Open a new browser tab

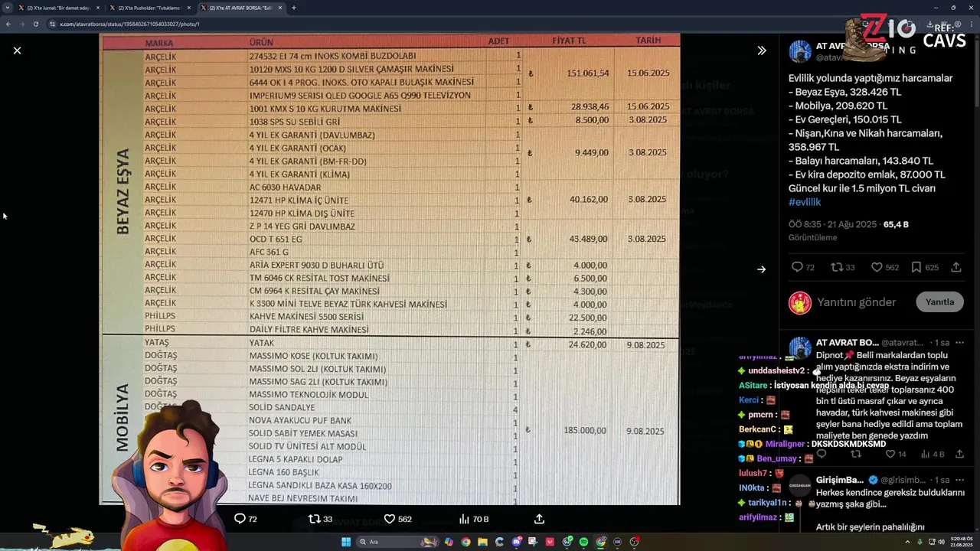[x=294, y=8]
